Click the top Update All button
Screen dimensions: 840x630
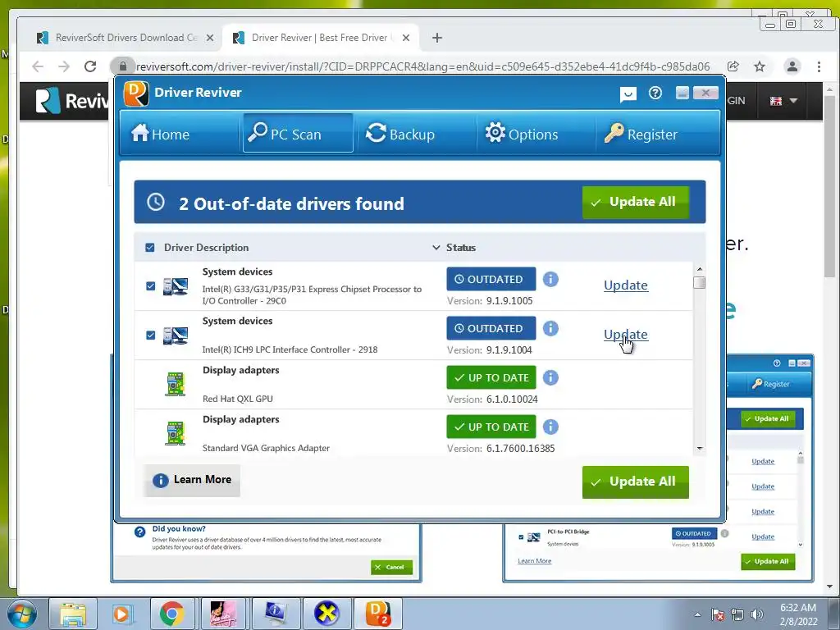(x=636, y=202)
